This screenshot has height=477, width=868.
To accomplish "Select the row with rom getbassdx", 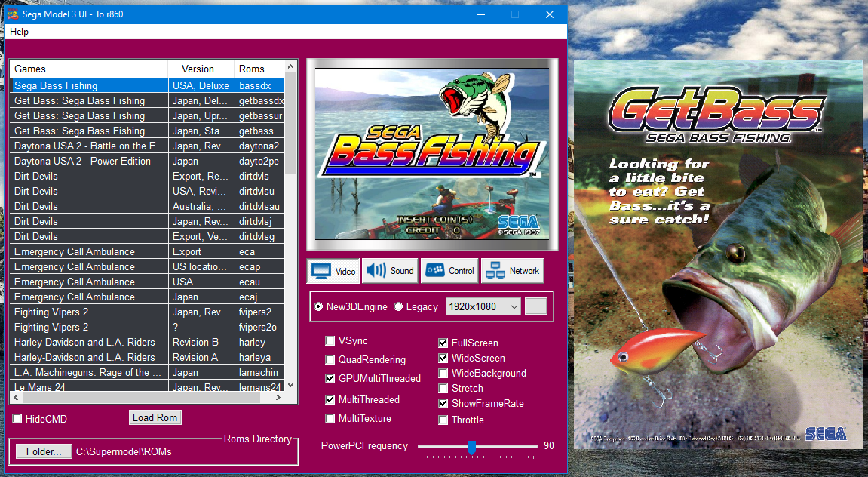I will (147, 100).
